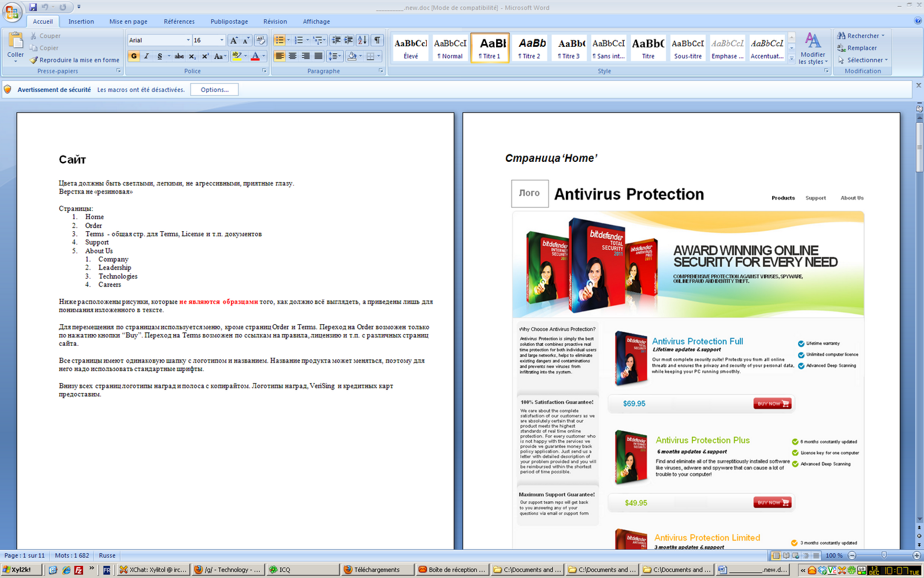Click the Internet Explorer quick launch icon
The image size is (924, 578).
coord(66,570)
